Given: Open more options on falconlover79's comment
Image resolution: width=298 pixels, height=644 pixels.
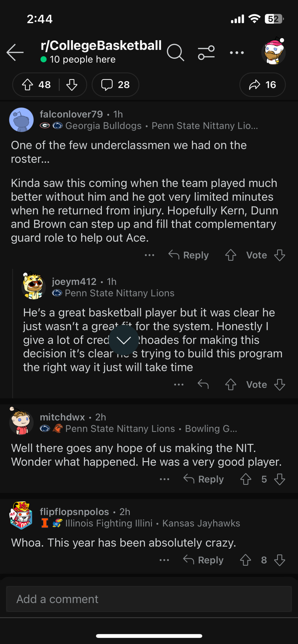Looking at the screenshot, I should (x=150, y=255).
